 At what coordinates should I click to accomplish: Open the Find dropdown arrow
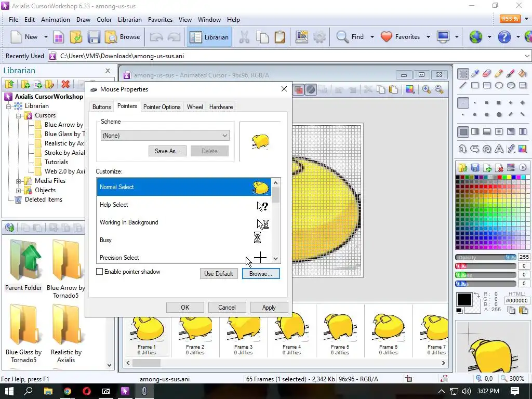(x=372, y=37)
